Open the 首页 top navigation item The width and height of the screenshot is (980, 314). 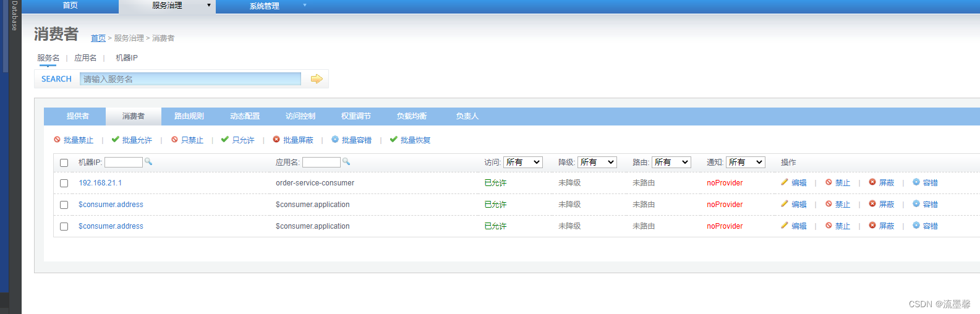pos(70,6)
